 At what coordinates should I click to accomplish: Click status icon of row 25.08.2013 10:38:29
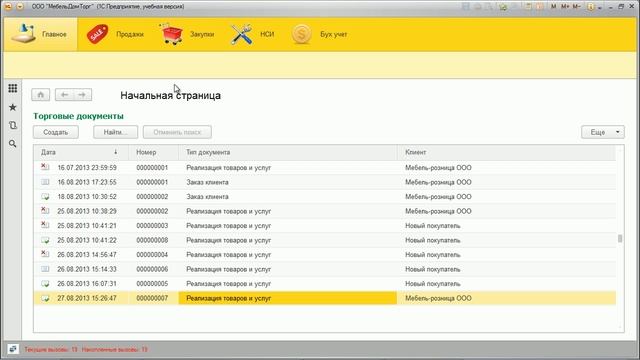point(45,211)
